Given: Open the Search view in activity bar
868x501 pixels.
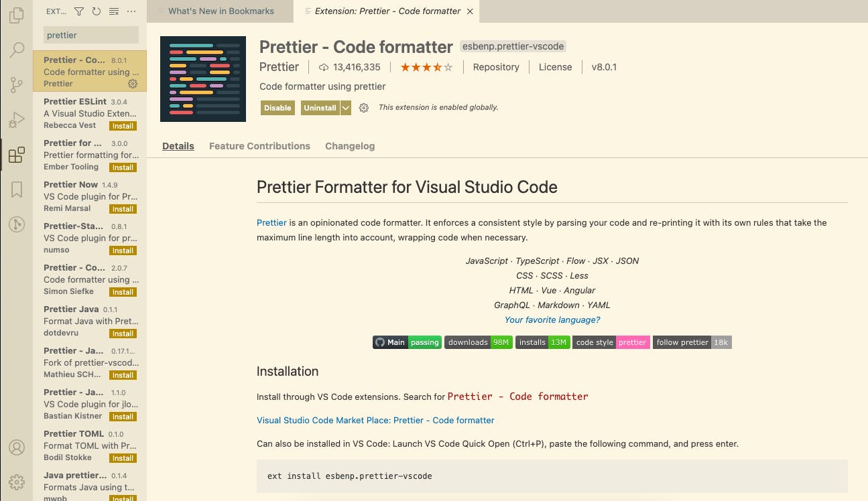Looking at the screenshot, I should 17,50.
